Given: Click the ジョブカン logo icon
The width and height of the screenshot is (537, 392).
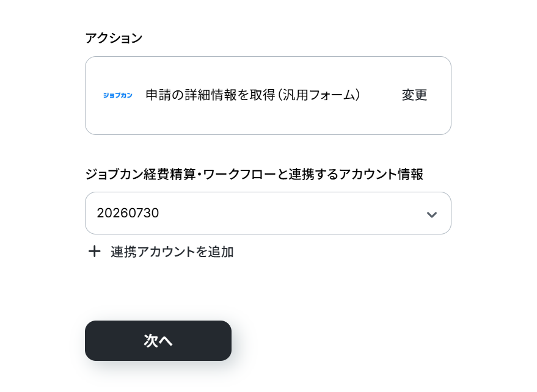Looking at the screenshot, I should [117, 95].
